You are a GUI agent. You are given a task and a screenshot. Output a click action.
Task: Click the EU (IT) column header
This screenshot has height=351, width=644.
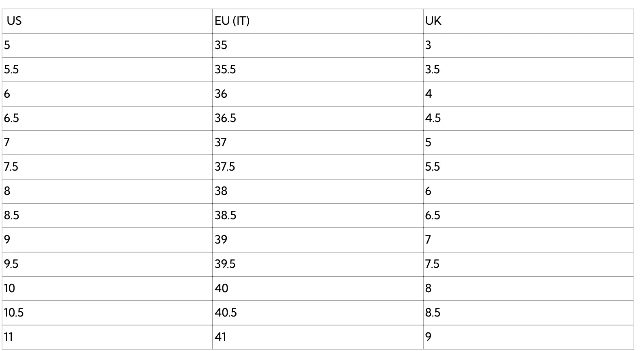click(x=318, y=21)
